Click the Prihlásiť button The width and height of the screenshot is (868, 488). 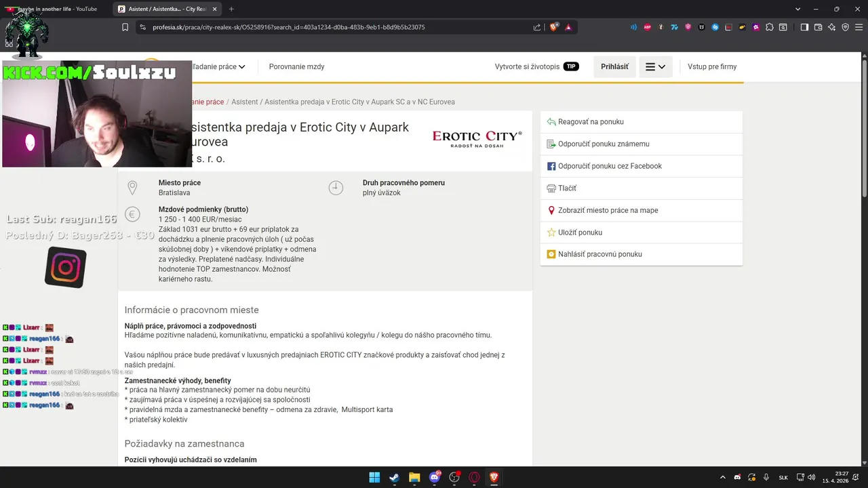click(614, 67)
